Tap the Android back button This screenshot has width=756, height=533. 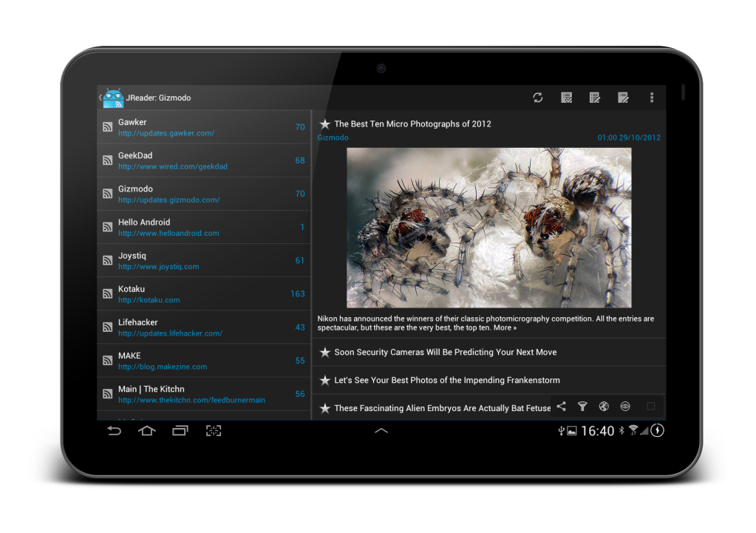coord(114,431)
